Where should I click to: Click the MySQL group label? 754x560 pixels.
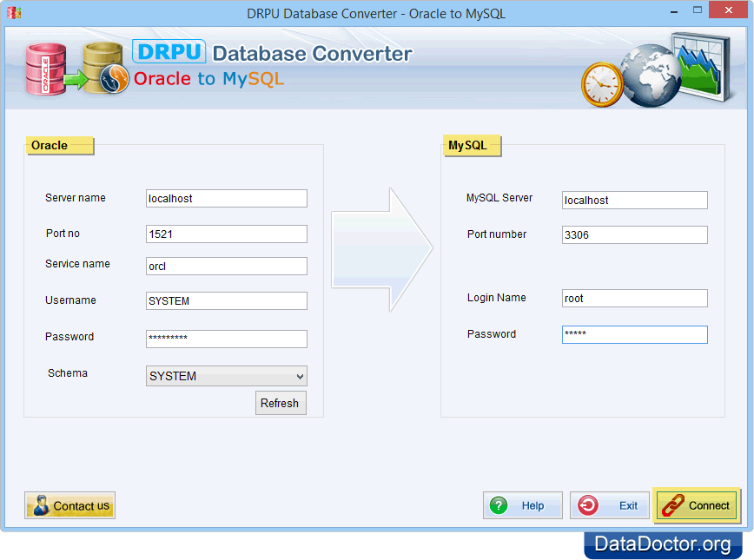pyautogui.click(x=467, y=145)
